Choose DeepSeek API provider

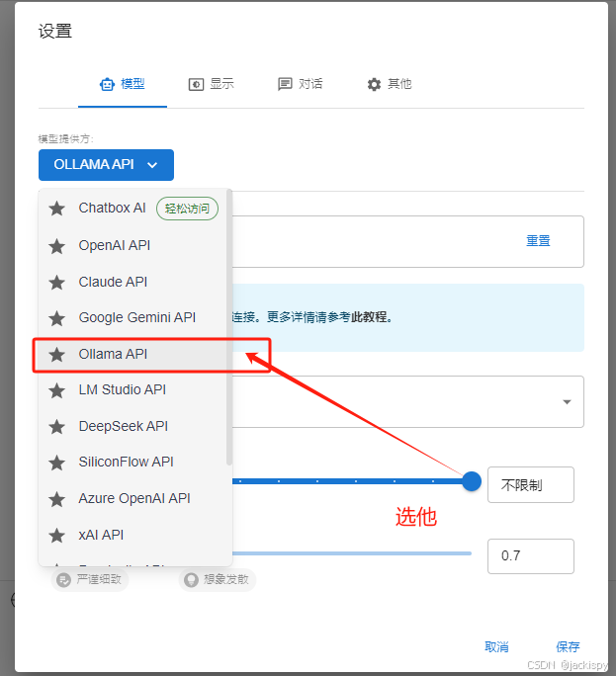coord(132,426)
